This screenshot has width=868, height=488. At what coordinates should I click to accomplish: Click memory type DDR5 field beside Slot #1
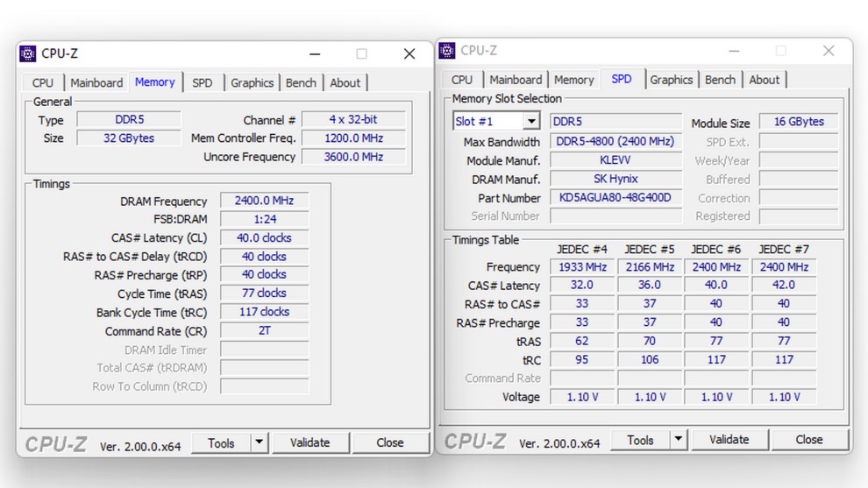tap(615, 122)
